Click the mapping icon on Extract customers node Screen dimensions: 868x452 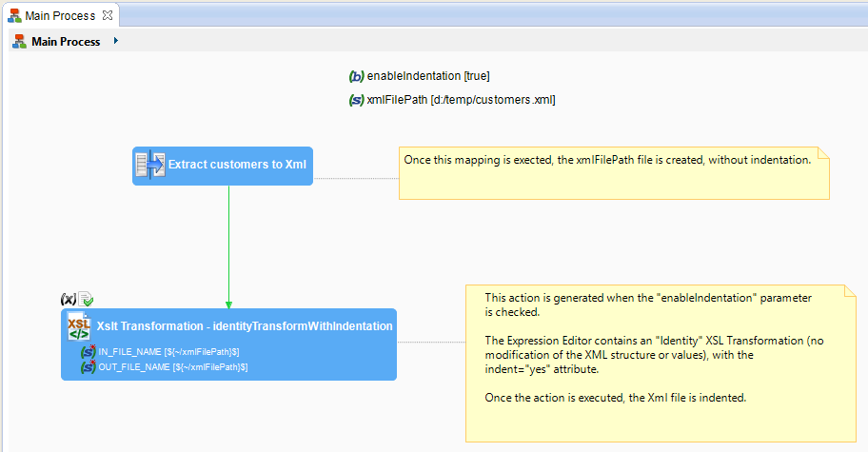click(x=149, y=165)
